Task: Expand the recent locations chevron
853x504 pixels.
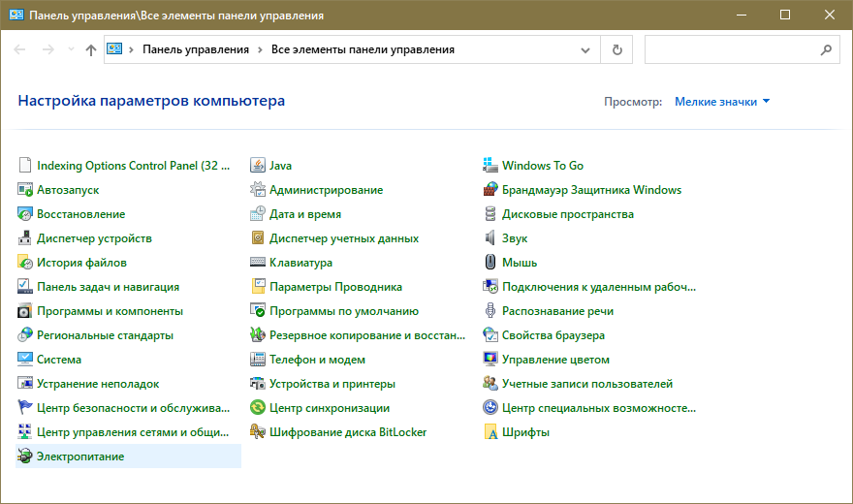Action: point(71,49)
